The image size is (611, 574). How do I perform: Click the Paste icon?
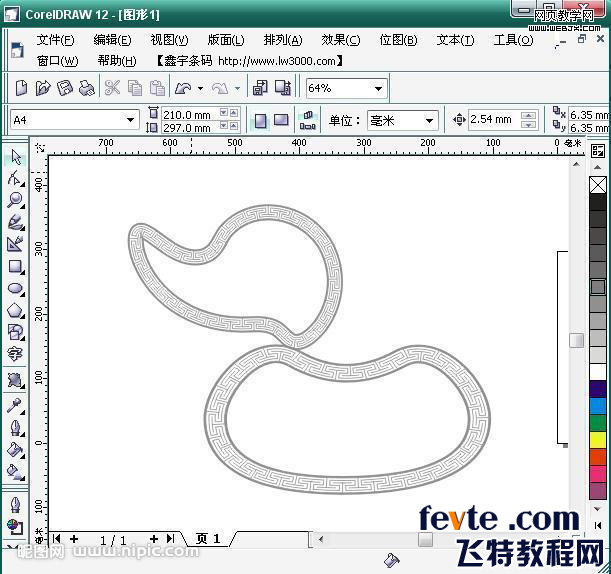coord(157,88)
